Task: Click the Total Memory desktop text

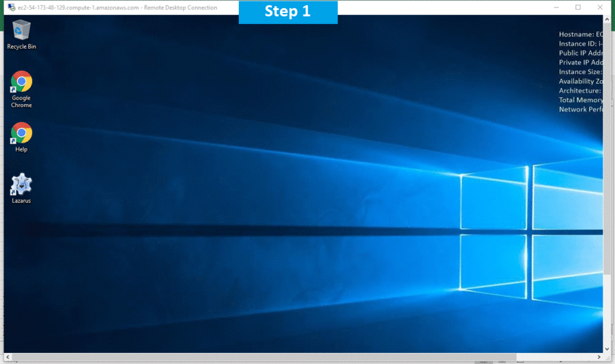Action: pyautogui.click(x=581, y=100)
